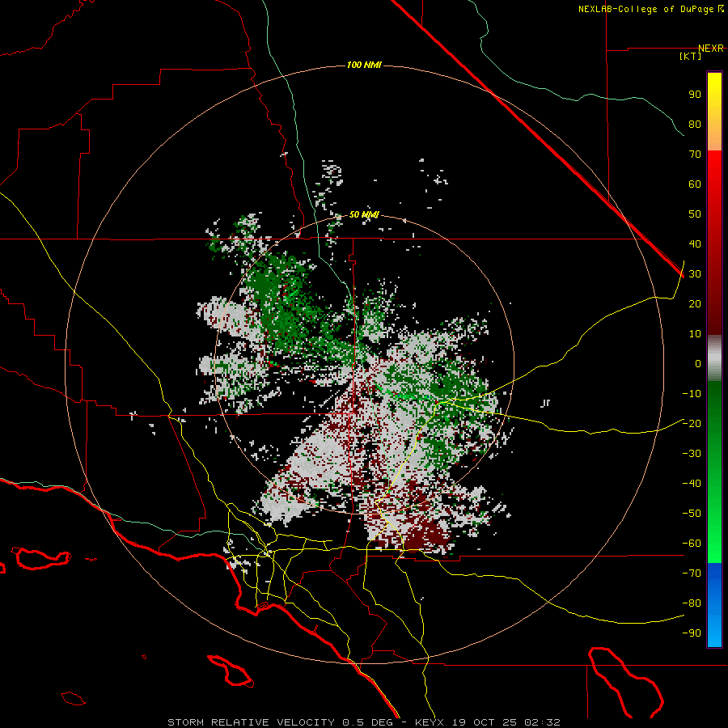Click the -70 value on velocity scale
This screenshot has width=728, height=728.
click(x=692, y=574)
